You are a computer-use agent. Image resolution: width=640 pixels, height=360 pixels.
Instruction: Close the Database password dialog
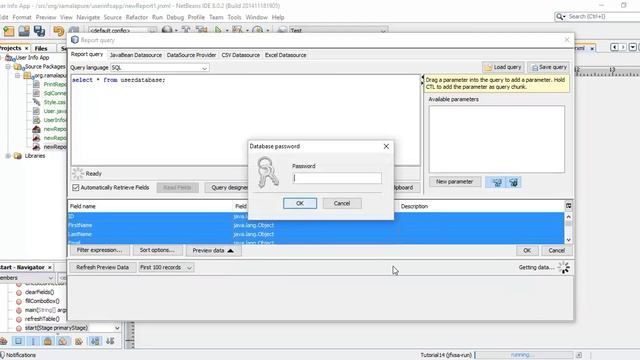[386, 146]
